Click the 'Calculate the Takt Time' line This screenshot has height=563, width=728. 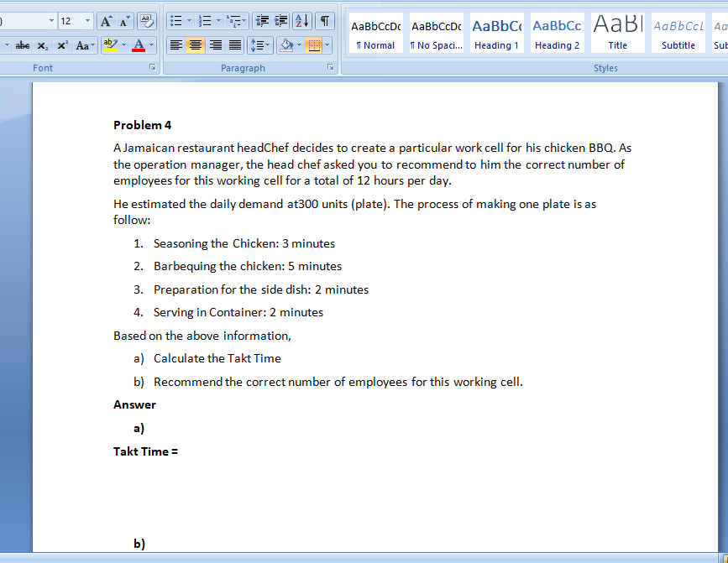coord(217,358)
